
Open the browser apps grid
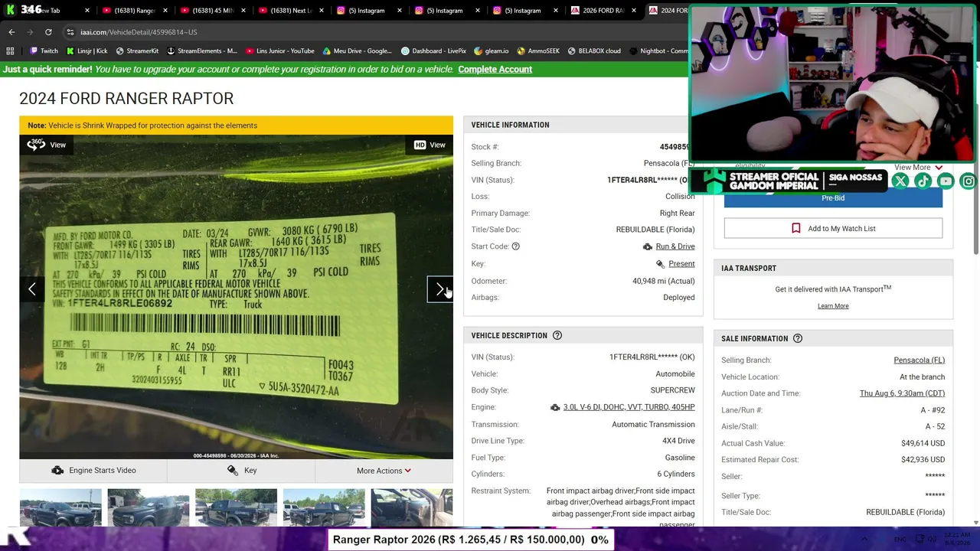(x=10, y=51)
